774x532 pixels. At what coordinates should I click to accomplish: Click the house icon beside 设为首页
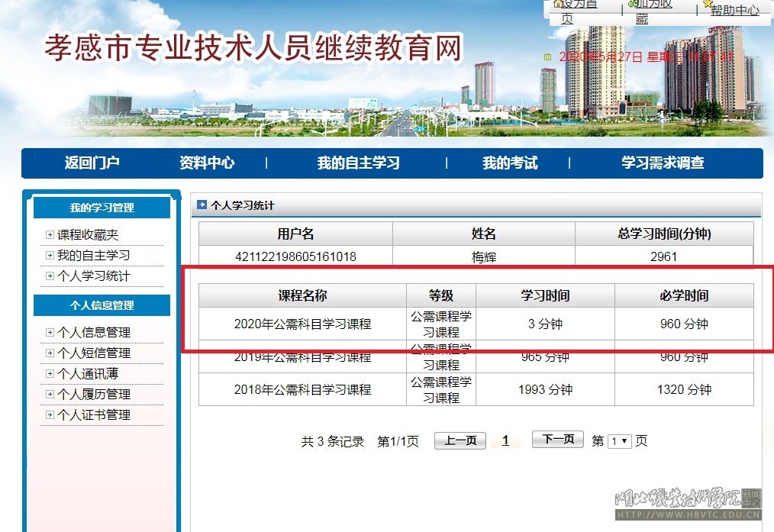[x=557, y=4]
